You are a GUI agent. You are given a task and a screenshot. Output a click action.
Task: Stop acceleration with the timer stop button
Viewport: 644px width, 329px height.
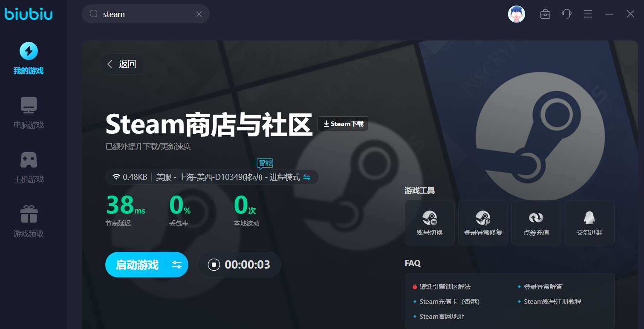coord(214,265)
